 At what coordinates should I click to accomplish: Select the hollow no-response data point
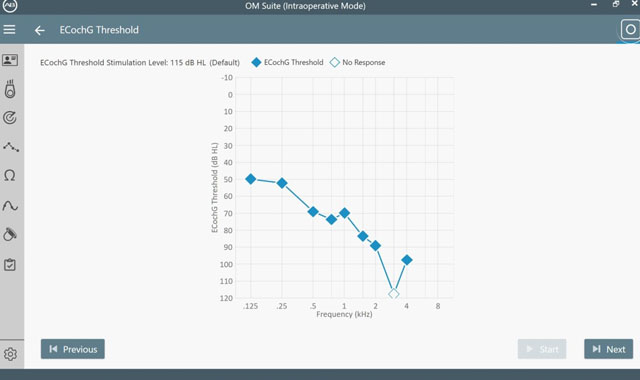(x=393, y=294)
